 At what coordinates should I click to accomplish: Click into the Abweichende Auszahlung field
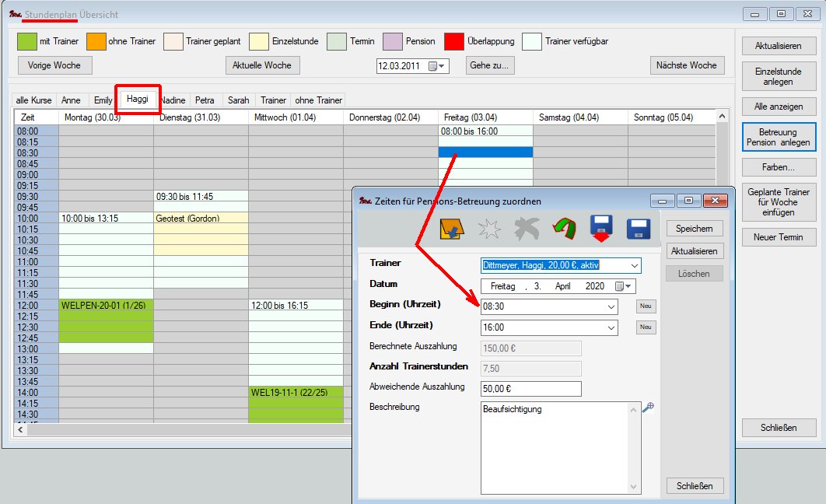[x=531, y=389]
